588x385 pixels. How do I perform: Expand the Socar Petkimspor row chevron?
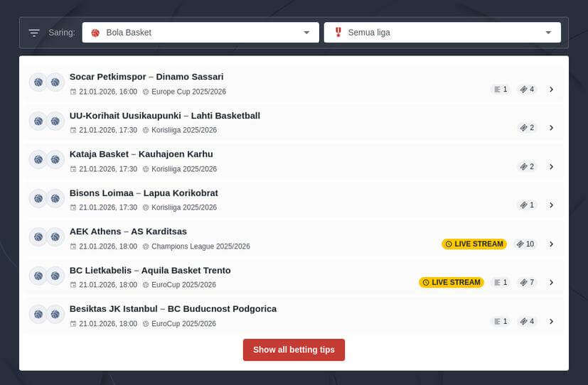(x=551, y=90)
